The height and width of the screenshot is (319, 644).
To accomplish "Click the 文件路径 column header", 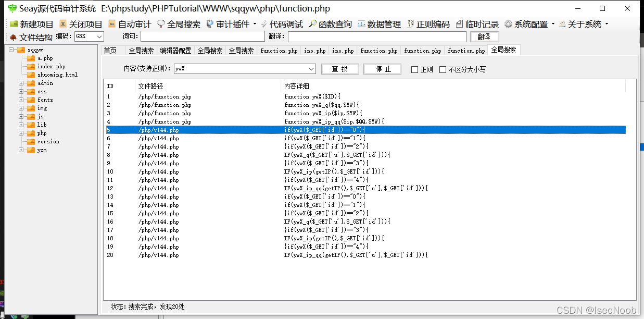I will [208, 86].
